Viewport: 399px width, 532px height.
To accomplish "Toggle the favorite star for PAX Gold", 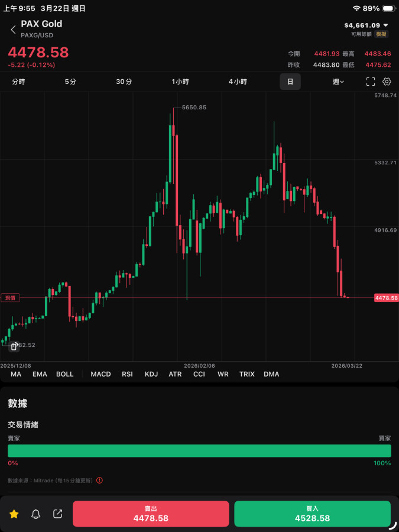I will tap(14, 514).
